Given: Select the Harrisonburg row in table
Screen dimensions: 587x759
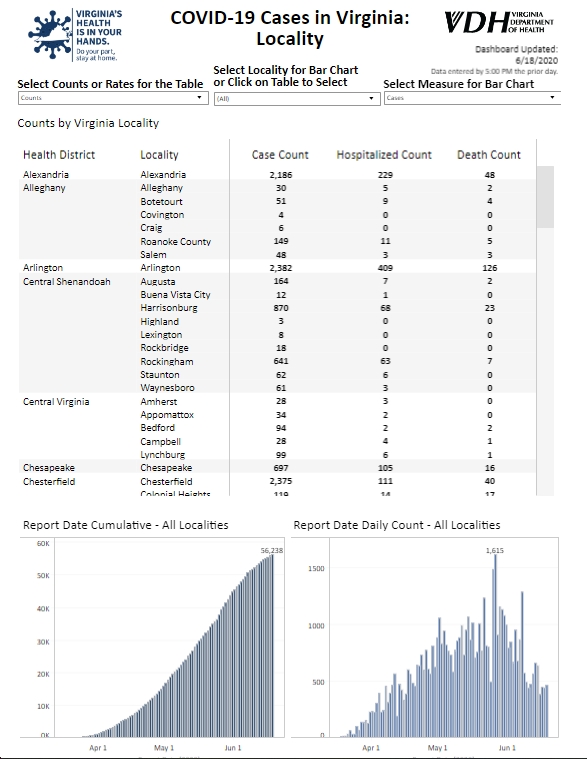Looking at the screenshot, I should point(277,308).
